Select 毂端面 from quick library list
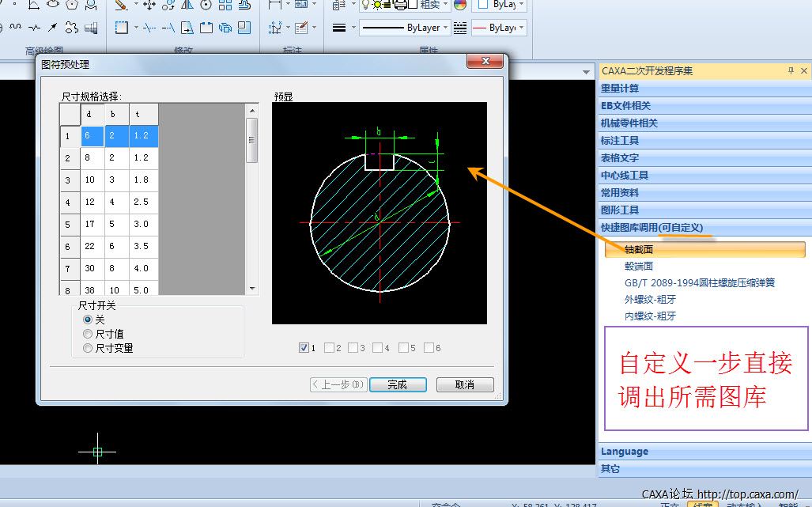This screenshot has height=507, width=812. [x=639, y=267]
